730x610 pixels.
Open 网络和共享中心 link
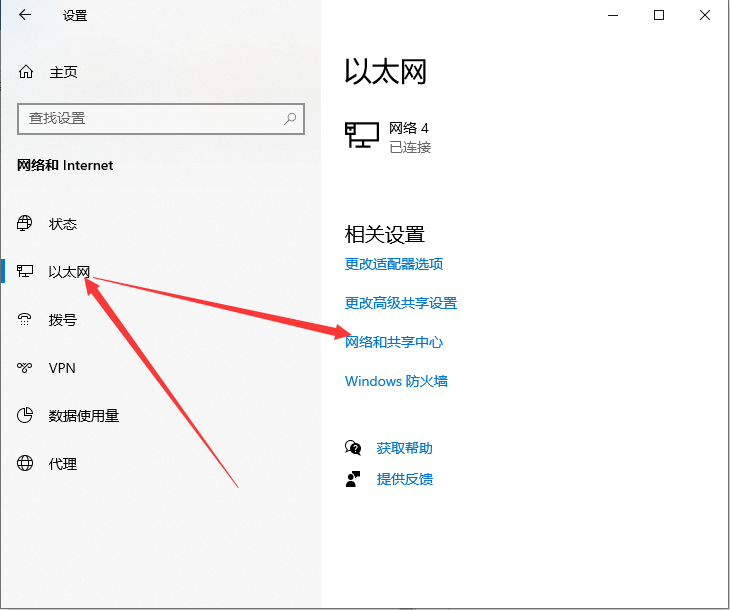pyautogui.click(x=394, y=342)
